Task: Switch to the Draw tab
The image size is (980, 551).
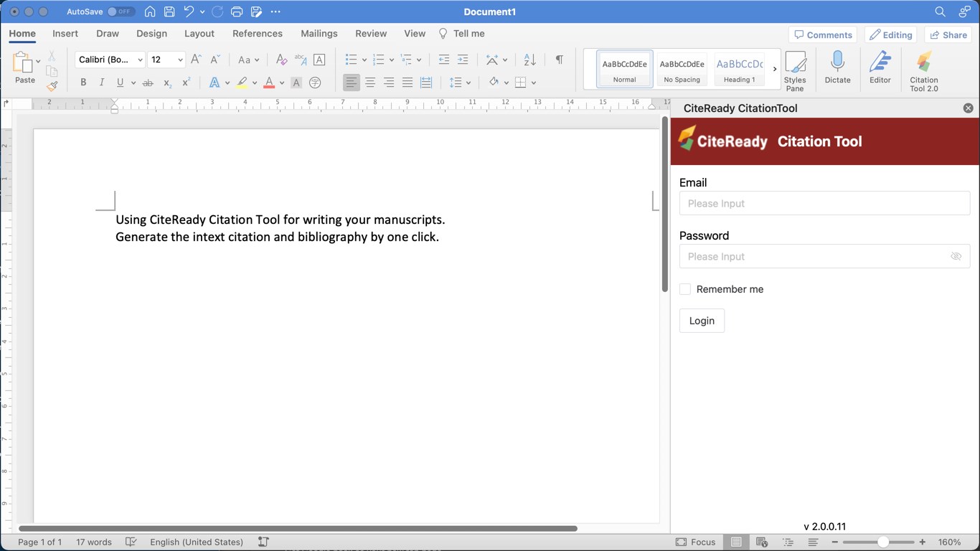Action: (x=108, y=34)
